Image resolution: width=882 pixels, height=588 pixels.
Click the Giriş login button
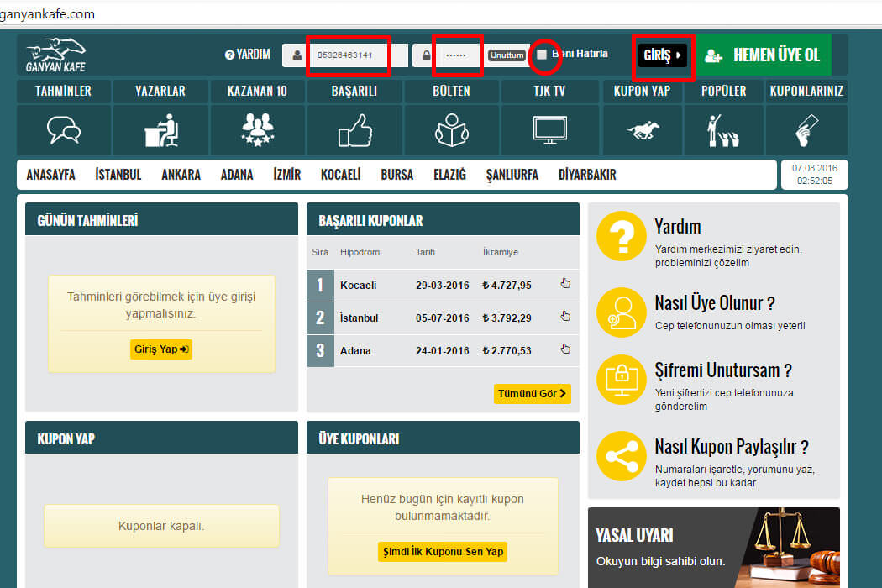tap(663, 55)
